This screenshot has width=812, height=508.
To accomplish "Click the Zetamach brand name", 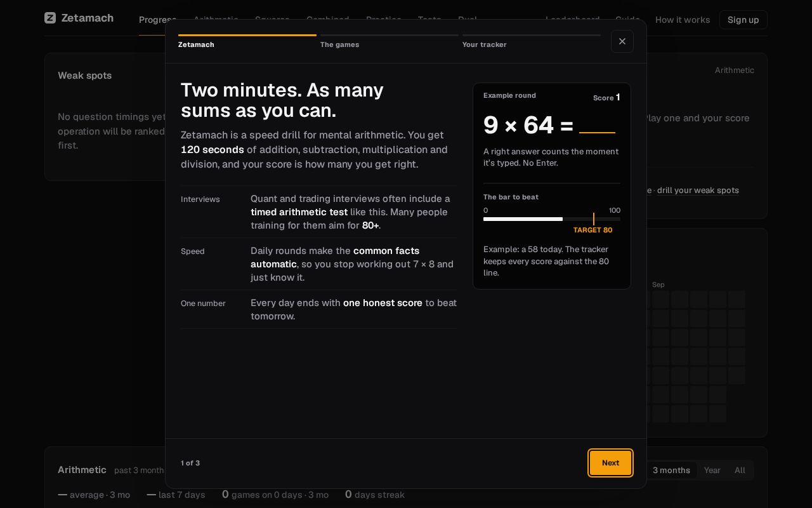I will (88, 18).
